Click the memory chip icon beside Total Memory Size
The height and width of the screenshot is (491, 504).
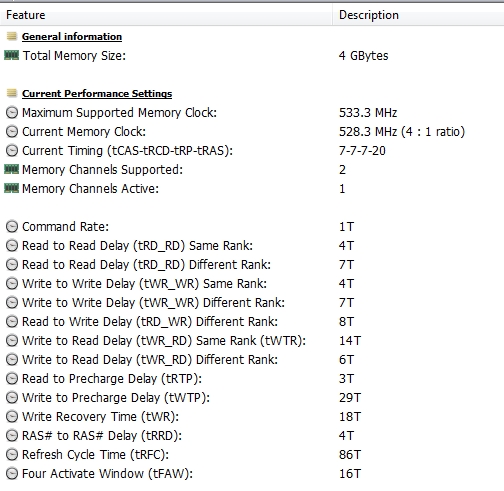coord(12,55)
